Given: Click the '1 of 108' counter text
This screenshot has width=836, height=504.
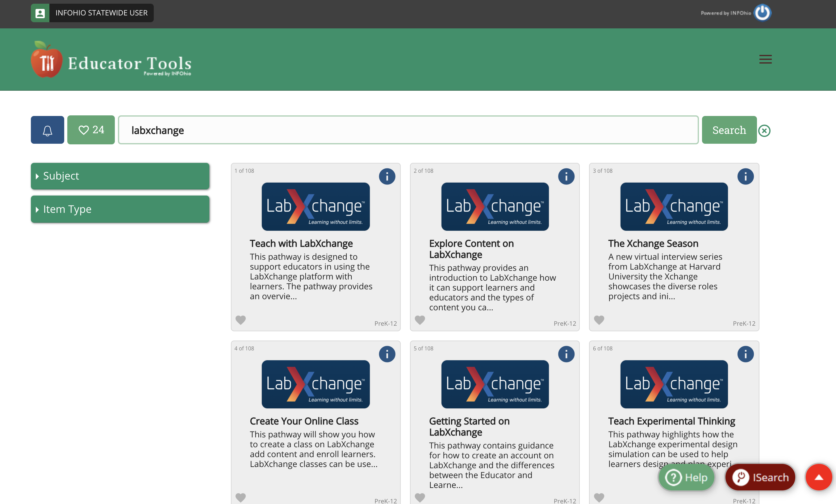Looking at the screenshot, I should point(244,171).
